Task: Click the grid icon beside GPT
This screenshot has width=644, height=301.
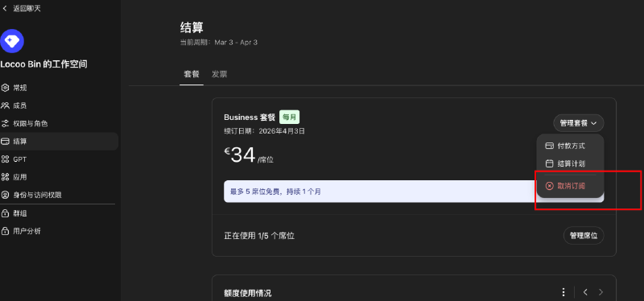Action: tap(5, 159)
